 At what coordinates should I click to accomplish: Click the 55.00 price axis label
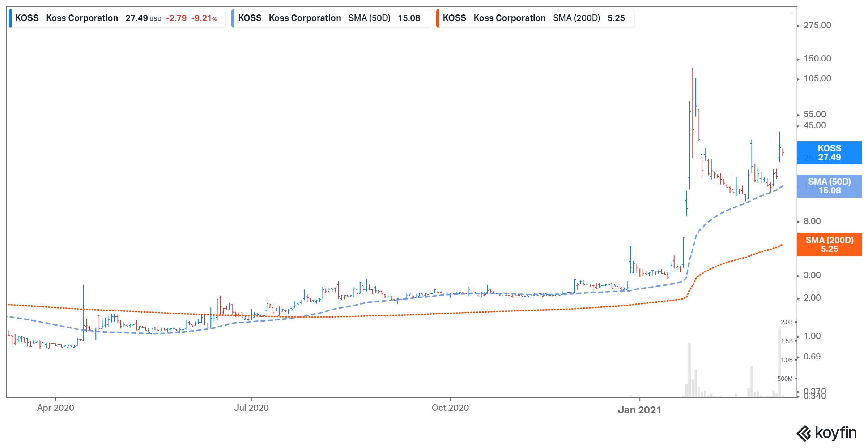click(x=815, y=114)
